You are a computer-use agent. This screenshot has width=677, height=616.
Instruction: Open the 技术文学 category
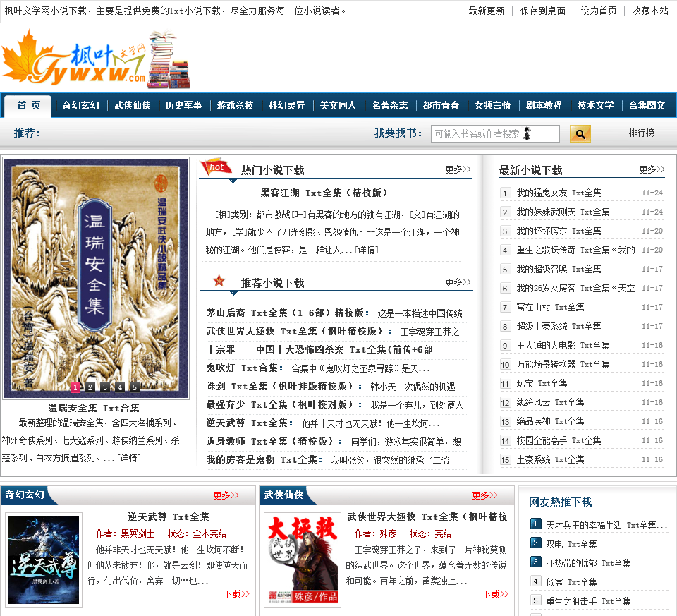pyautogui.click(x=595, y=105)
